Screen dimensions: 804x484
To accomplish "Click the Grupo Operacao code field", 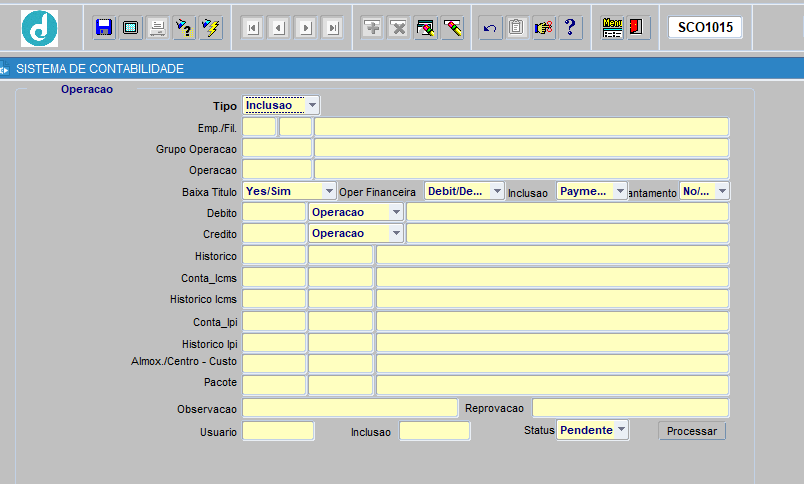I will pyautogui.click(x=277, y=148).
